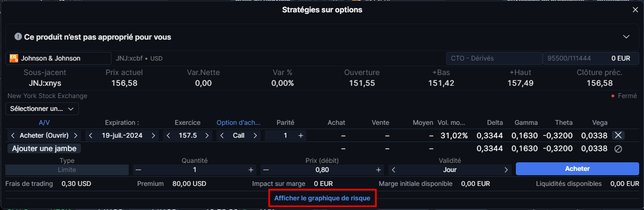Toggle Acheter (Ouvrir) to next action
Image resolution: width=644 pixels, height=210 pixels.
[x=76, y=136]
